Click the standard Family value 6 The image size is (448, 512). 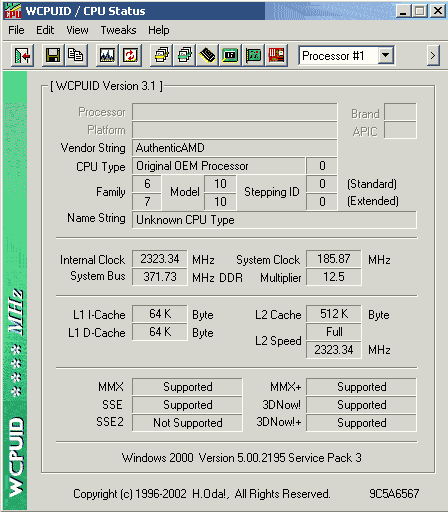tap(147, 184)
